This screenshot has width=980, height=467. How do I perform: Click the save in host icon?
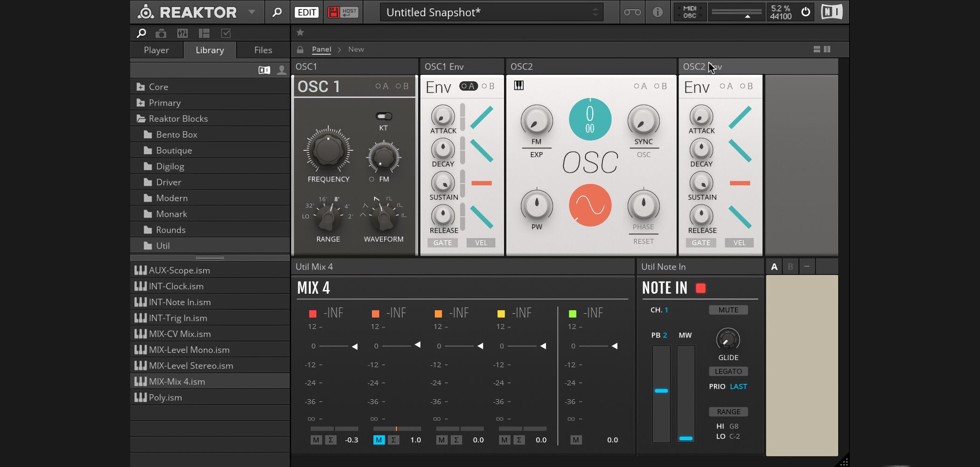342,12
